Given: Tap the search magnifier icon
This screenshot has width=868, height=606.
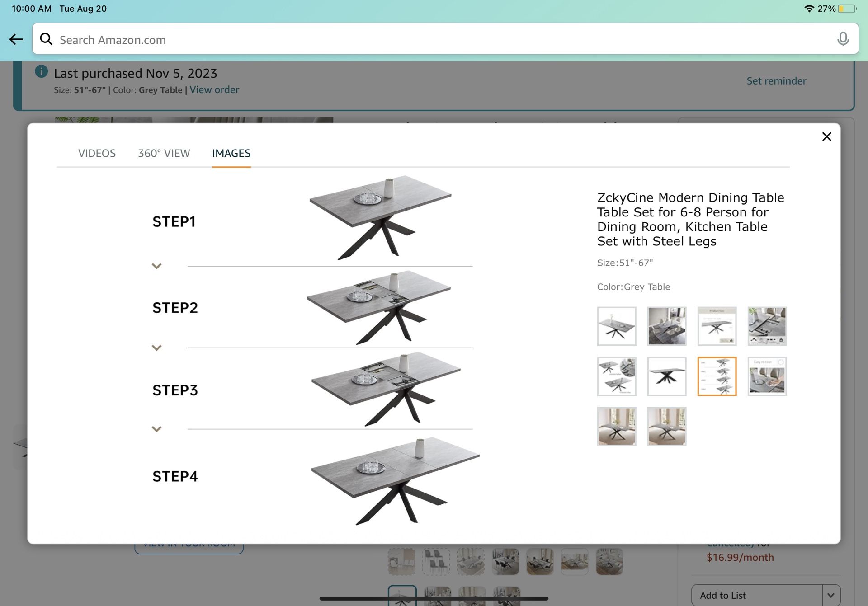Looking at the screenshot, I should pos(47,39).
